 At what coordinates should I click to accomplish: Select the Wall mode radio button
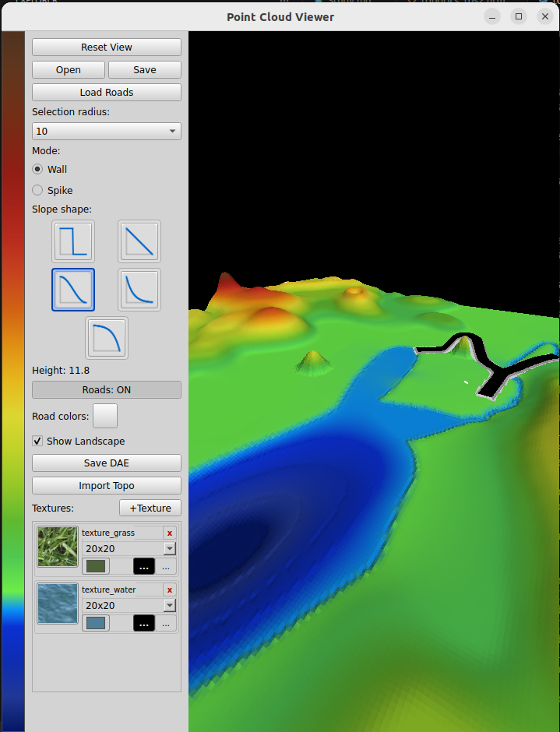[37, 169]
